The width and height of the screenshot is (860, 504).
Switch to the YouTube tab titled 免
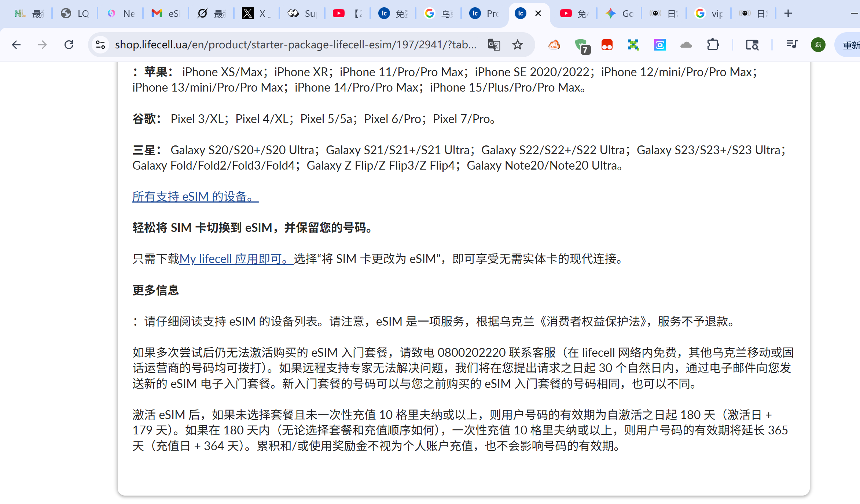tap(574, 14)
